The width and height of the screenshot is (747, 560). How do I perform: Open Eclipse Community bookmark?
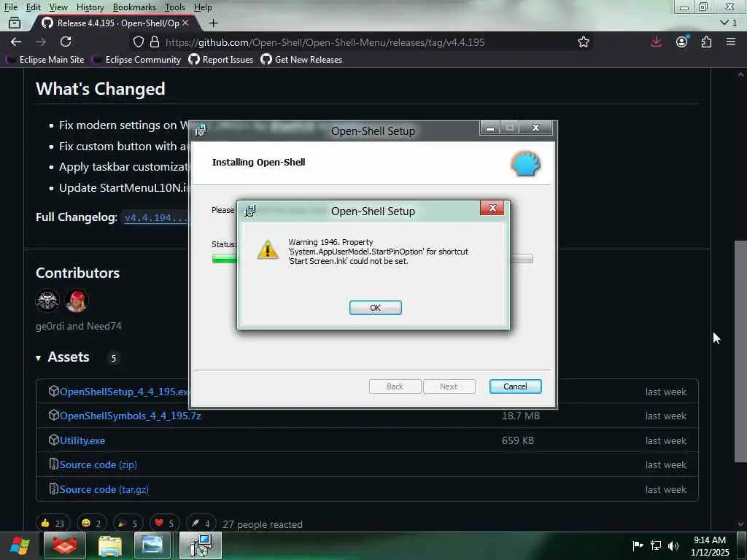point(136,60)
